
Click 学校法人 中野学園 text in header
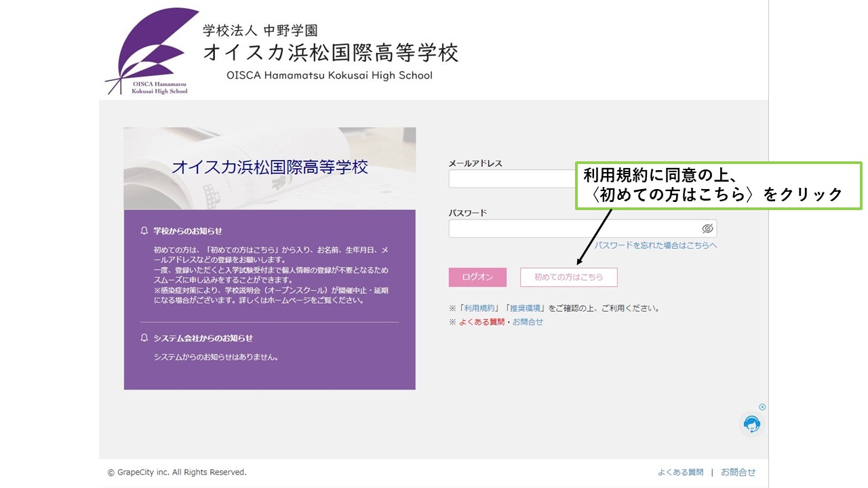click(x=260, y=30)
